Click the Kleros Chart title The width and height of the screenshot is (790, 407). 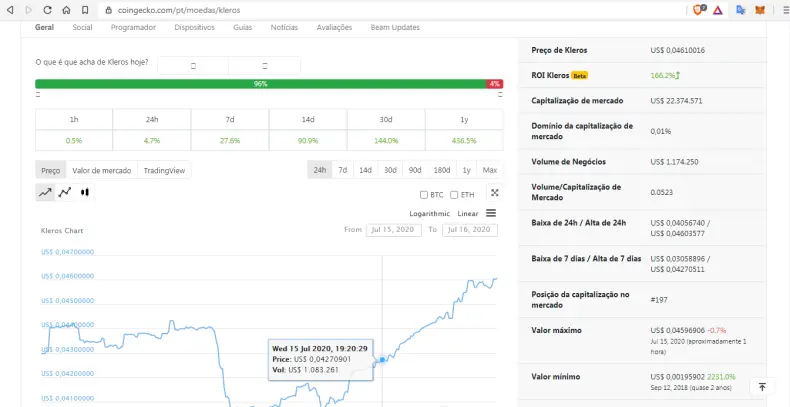click(62, 231)
